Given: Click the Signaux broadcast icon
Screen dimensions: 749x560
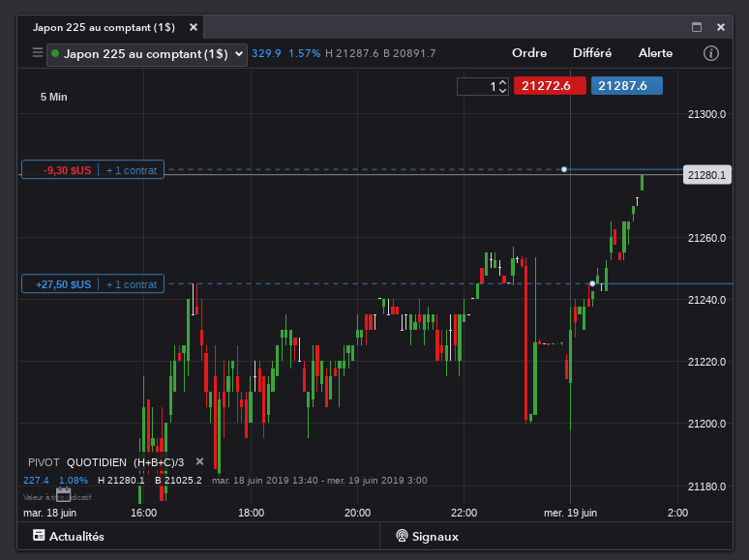Looking at the screenshot, I should tap(402, 536).
